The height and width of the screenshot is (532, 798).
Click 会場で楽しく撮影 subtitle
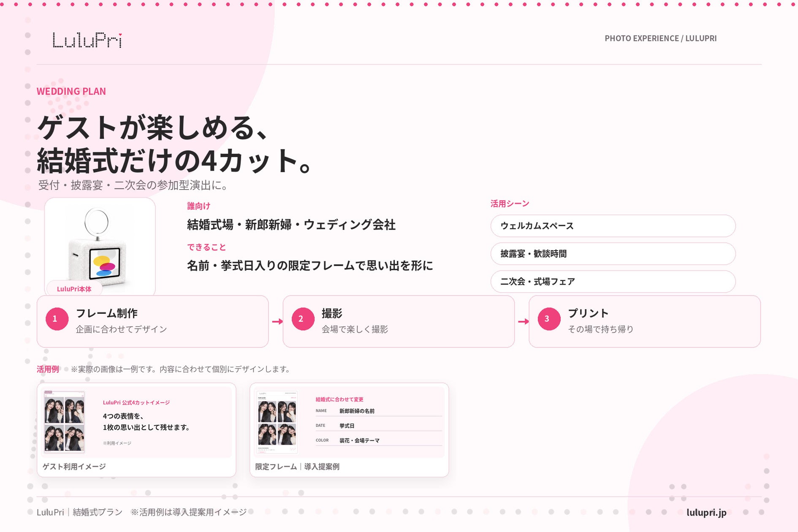click(x=355, y=329)
